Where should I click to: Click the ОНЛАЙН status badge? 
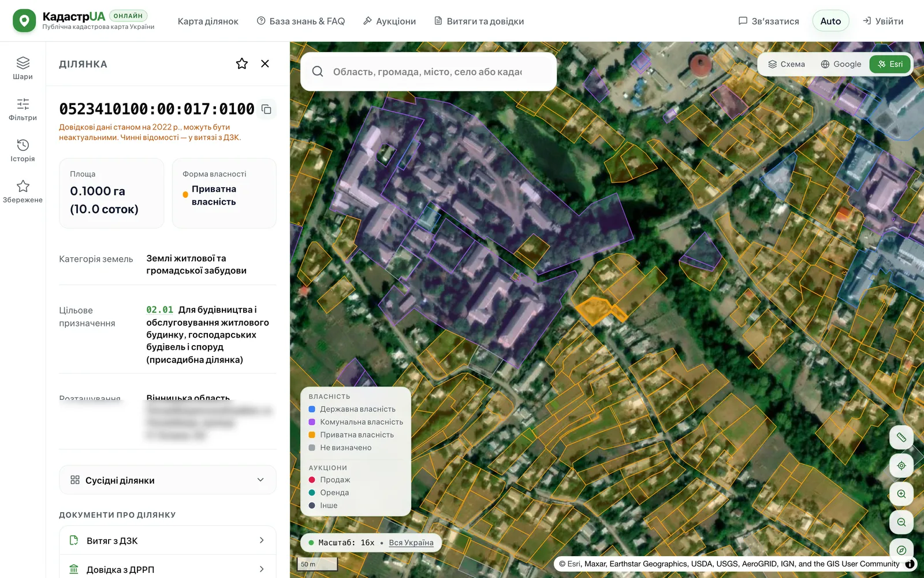coord(128,16)
